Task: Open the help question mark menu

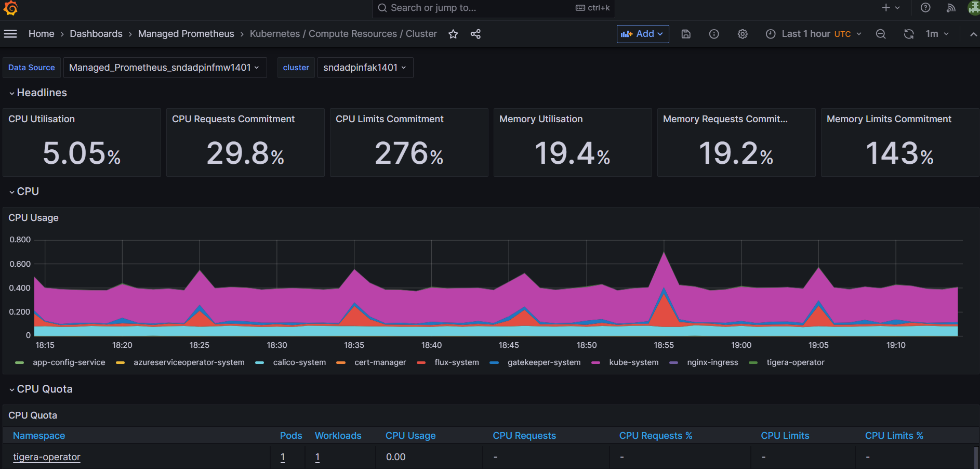Action: pos(925,7)
